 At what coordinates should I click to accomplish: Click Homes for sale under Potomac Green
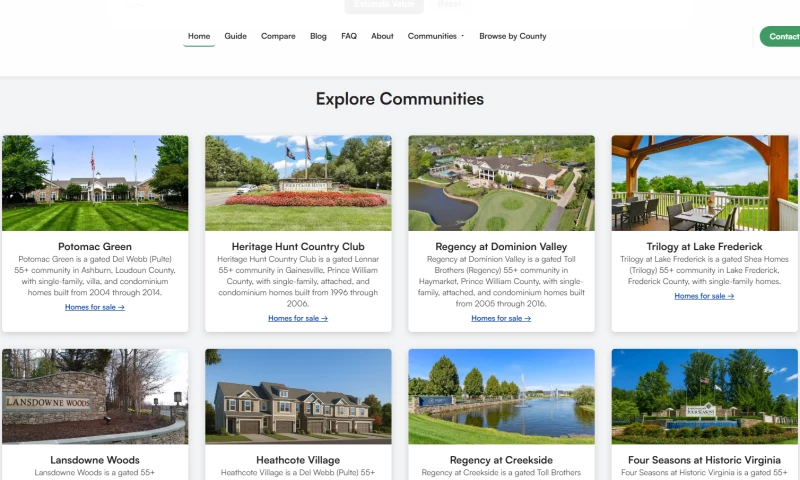[95, 307]
